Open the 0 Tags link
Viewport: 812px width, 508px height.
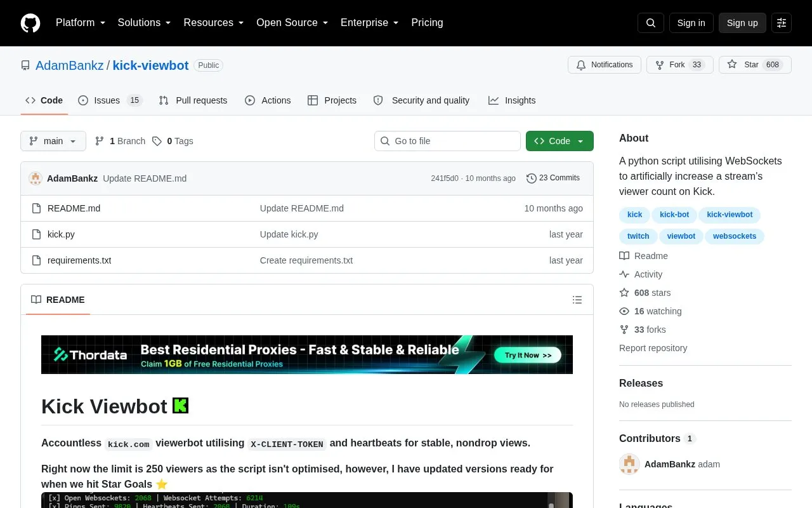click(173, 141)
